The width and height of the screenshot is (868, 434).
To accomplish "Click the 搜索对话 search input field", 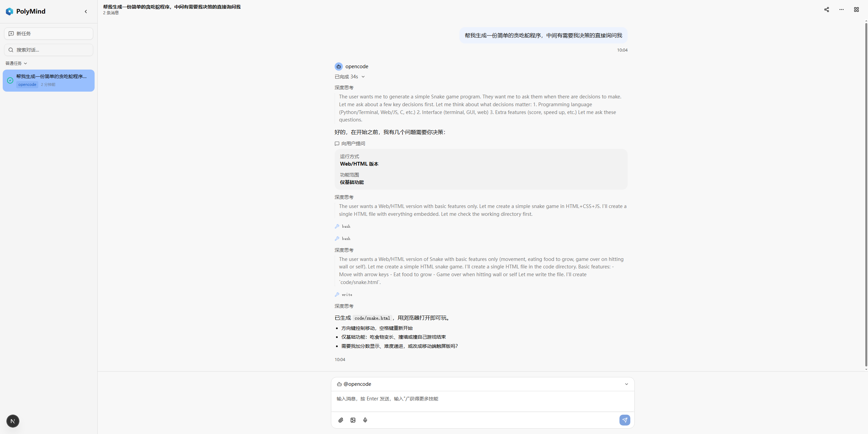I will [x=48, y=50].
